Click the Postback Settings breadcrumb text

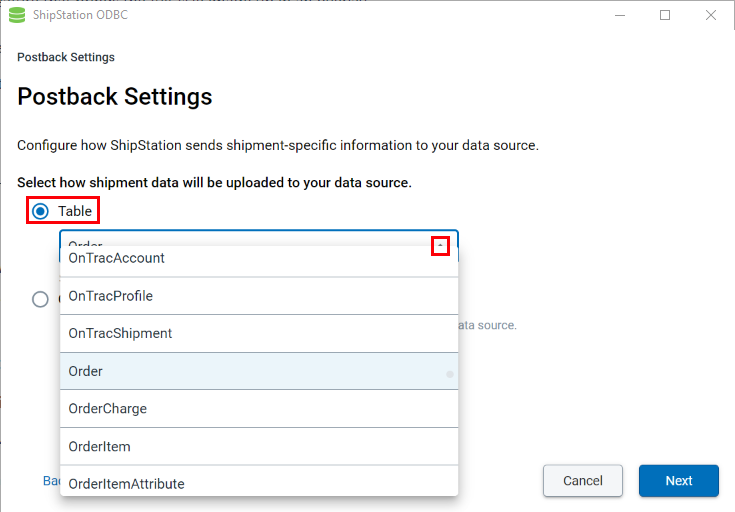click(x=66, y=57)
